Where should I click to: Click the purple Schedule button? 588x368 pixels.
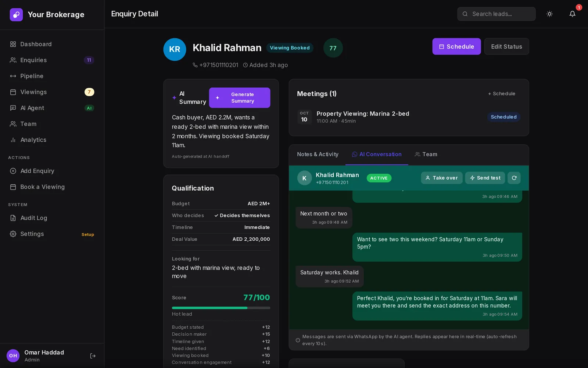tap(456, 47)
